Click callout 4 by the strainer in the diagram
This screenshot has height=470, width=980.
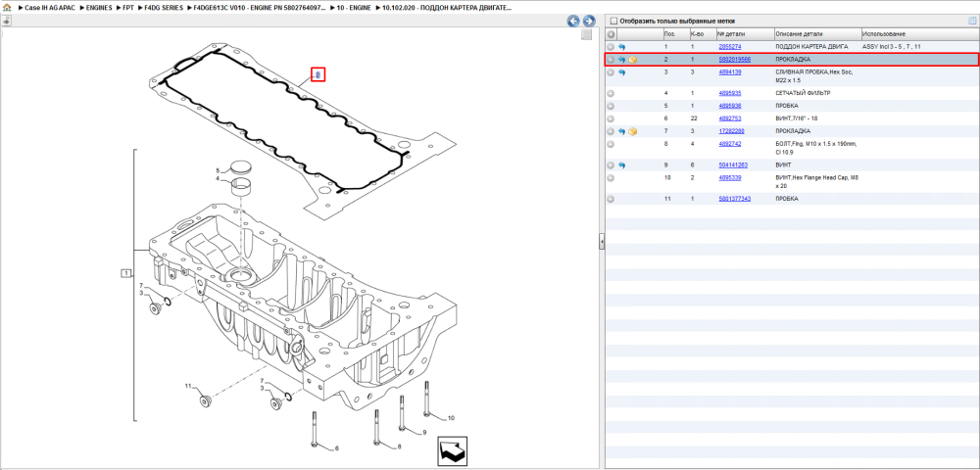tap(219, 179)
